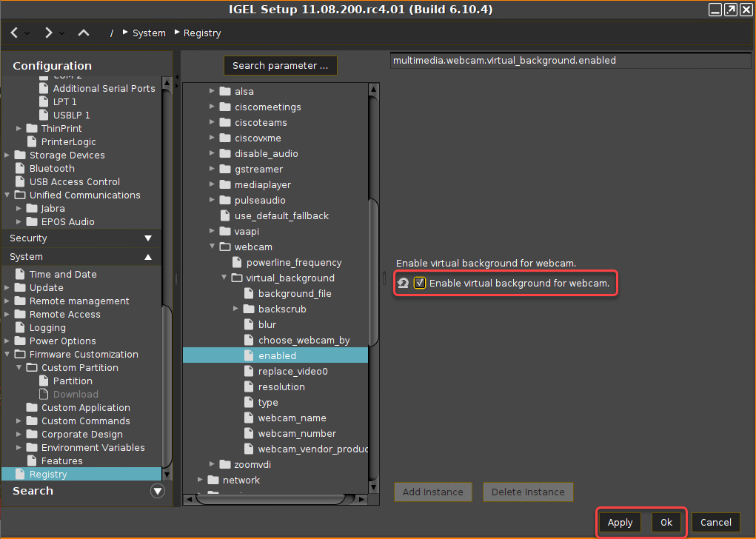Image resolution: width=756 pixels, height=539 pixels.
Task: Click the pulseaudio folder icon
Action: click(225, 201)
